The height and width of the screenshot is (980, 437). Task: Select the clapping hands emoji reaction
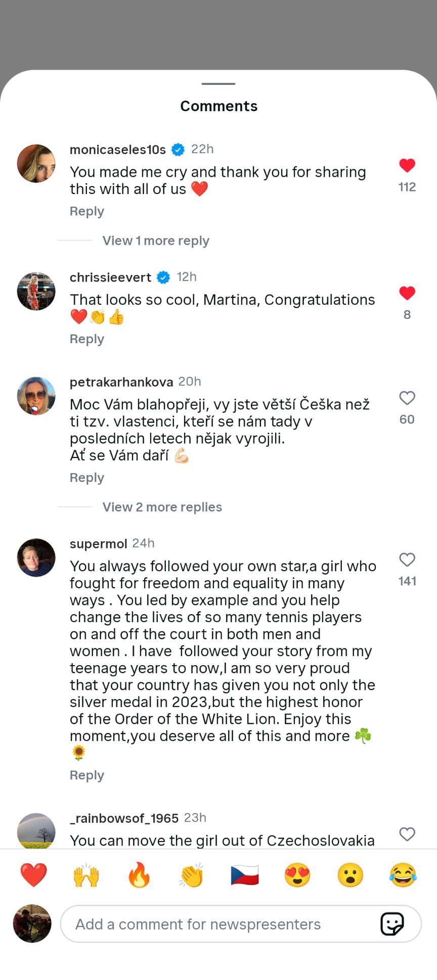coord(192,875)
